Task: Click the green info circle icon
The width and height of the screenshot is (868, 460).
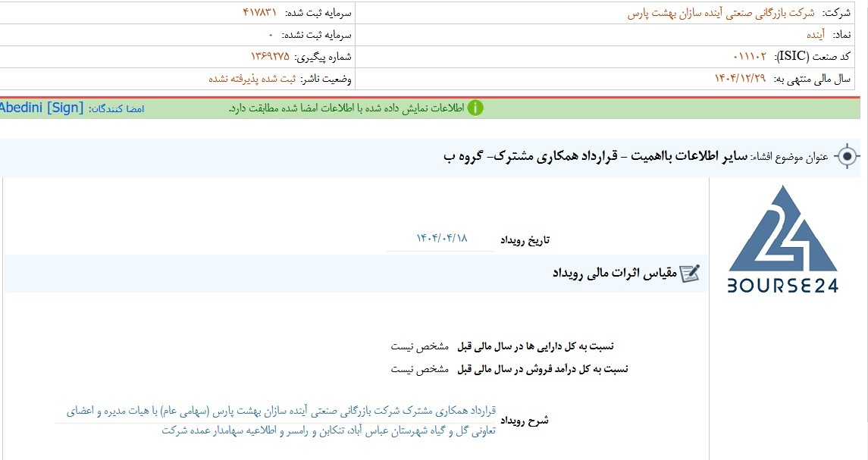Action: pos(475,108)
